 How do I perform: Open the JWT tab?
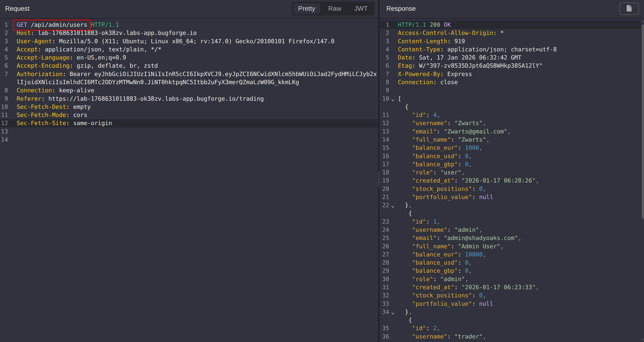360,9
